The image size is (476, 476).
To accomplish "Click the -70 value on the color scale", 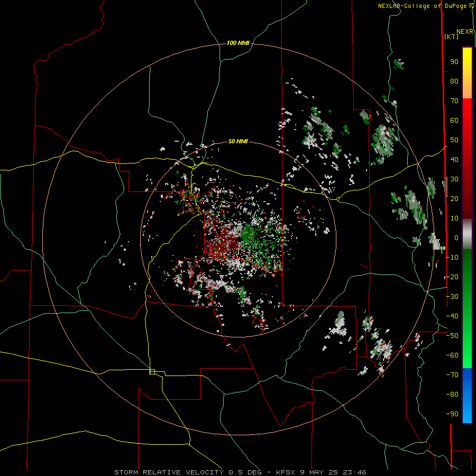I will pos(452,375).
